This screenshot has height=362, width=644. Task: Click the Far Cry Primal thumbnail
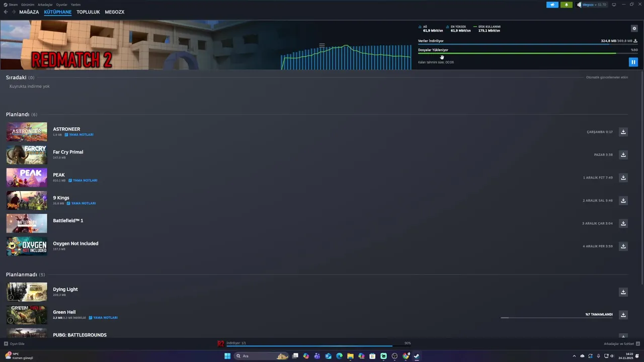(27, 155)
